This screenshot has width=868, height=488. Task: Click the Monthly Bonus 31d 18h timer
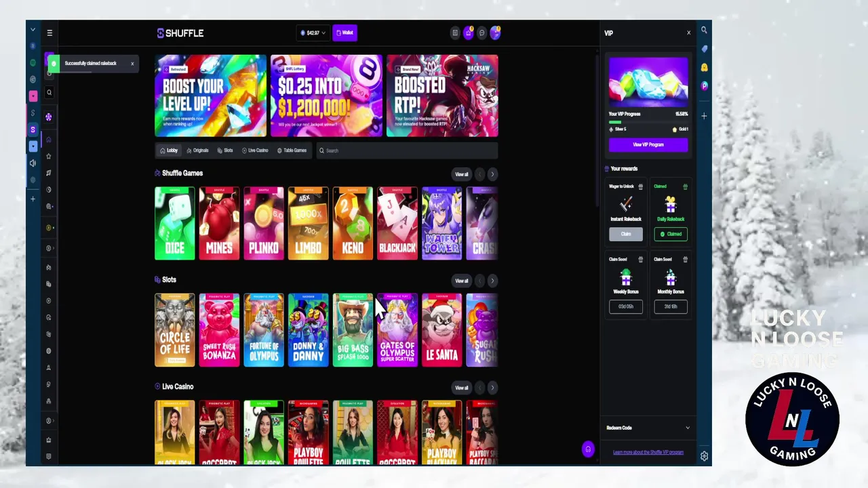[x=671, y=306]
